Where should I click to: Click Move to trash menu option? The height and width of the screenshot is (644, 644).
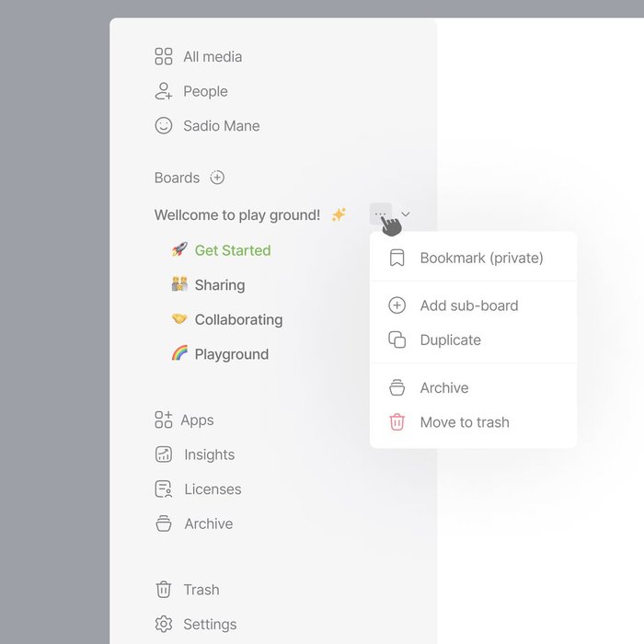(x=464, y=423)
